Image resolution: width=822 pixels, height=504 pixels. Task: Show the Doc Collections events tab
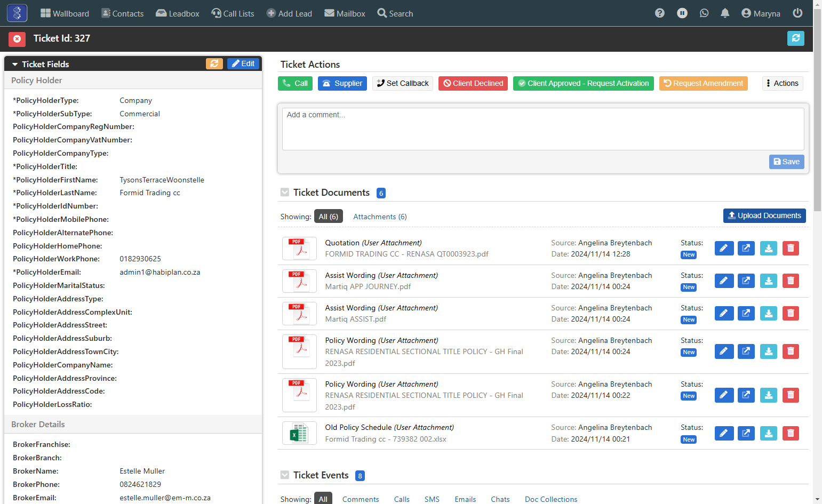[551, 499]
